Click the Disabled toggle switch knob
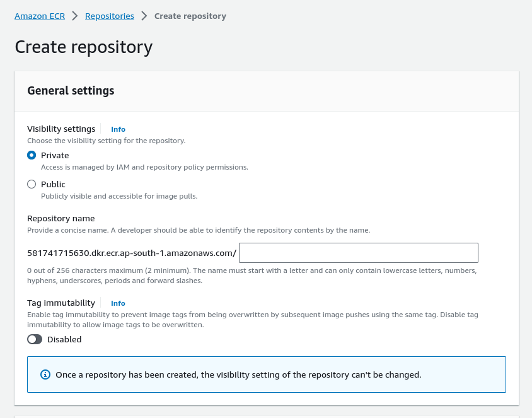Viewport: 532px width, 418px height. 32,339
